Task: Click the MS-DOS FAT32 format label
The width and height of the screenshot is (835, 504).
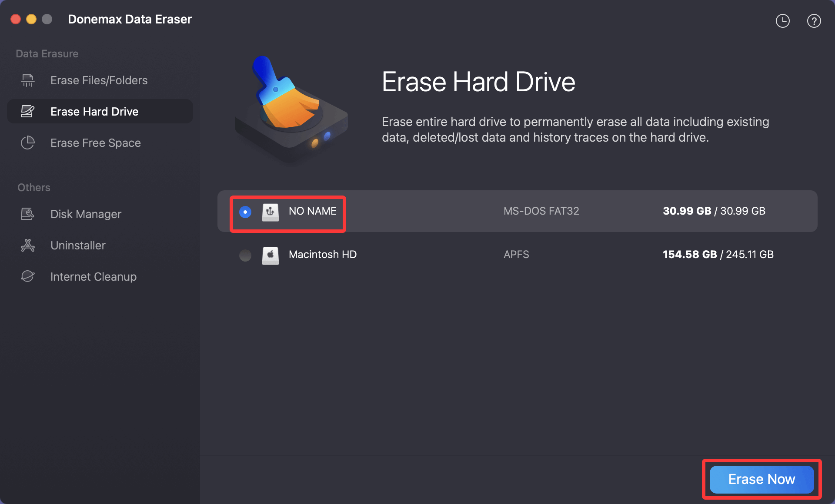Action: click(541, 211)
